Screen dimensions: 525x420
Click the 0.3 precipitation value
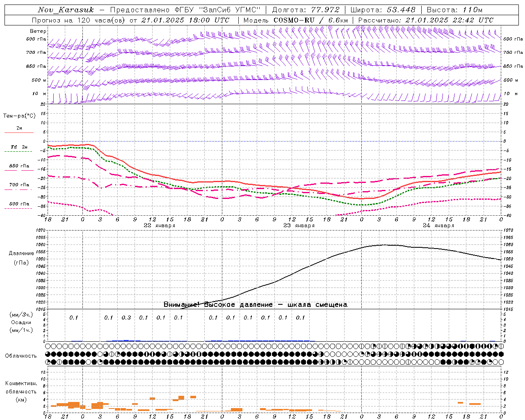[x=126, y=317]
